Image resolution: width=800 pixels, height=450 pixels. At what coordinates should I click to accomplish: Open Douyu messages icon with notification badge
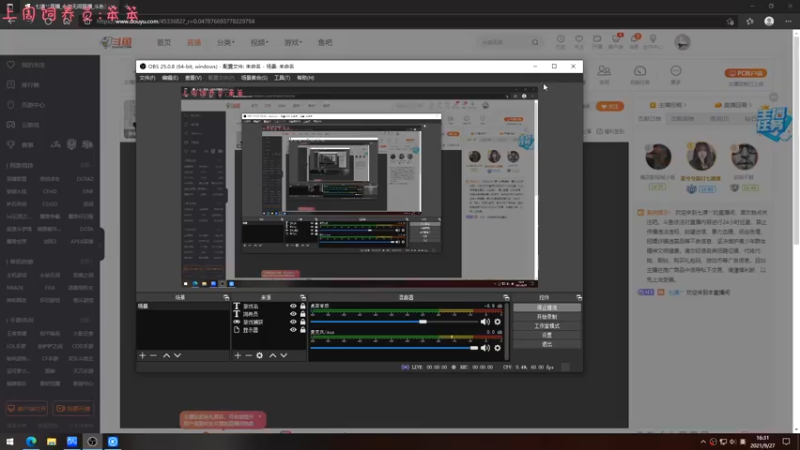pyautogui.click(x=635, y=41)
